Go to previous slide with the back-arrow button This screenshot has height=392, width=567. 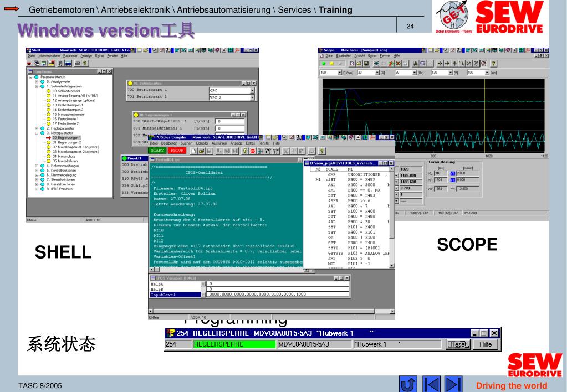pyautogui.click(x=431, y=384)
